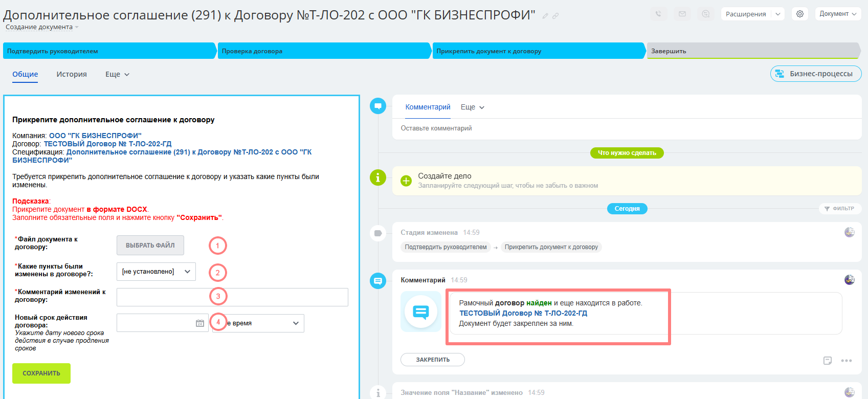
Task: Click the filter funnel icon
Action: [x=827, y=209]
